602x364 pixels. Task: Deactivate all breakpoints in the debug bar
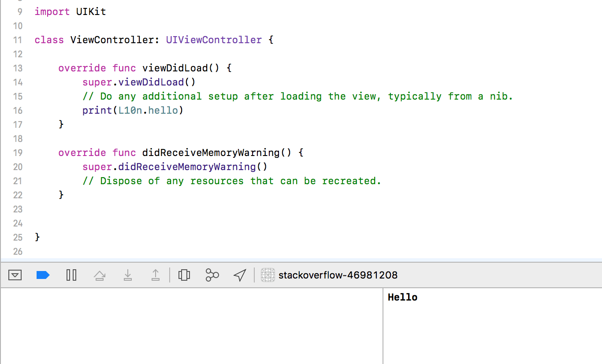44,275
